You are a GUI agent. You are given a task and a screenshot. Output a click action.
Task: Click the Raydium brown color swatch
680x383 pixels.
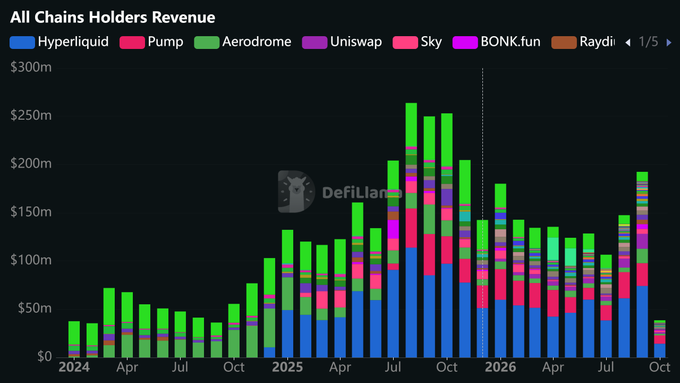point(564,43)
